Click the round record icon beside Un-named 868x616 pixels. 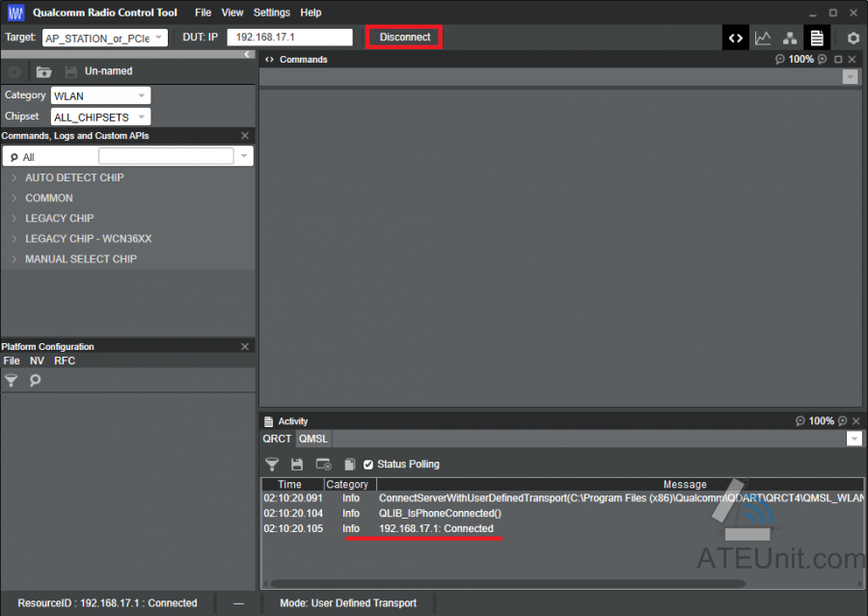[x=14, y=71]
